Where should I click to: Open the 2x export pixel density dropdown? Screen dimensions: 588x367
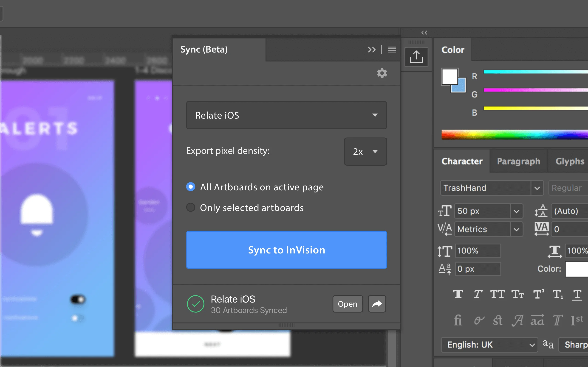[365, 152]
